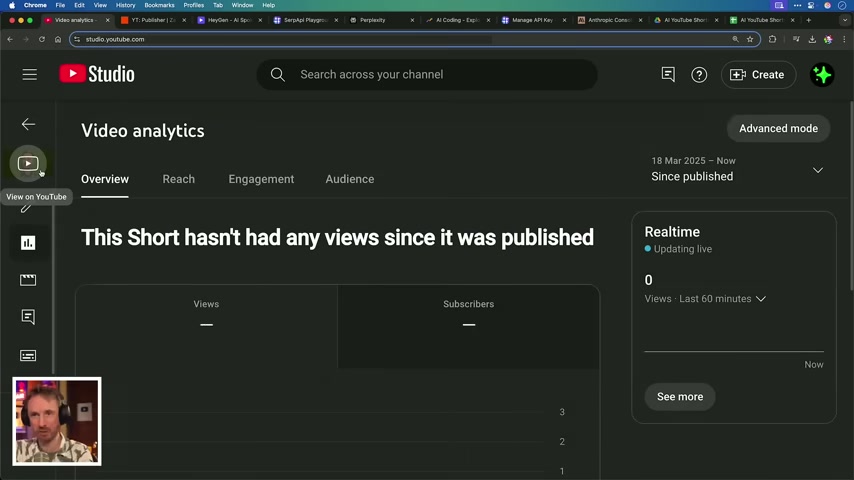This screenshot has height=480, width=854.
Task: Click the Advanced mode button
Action: (778, 128)
